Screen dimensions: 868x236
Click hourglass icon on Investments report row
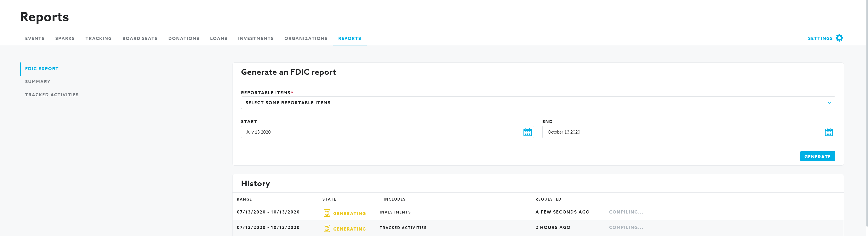pyautogui.click(x=327, y=213)
